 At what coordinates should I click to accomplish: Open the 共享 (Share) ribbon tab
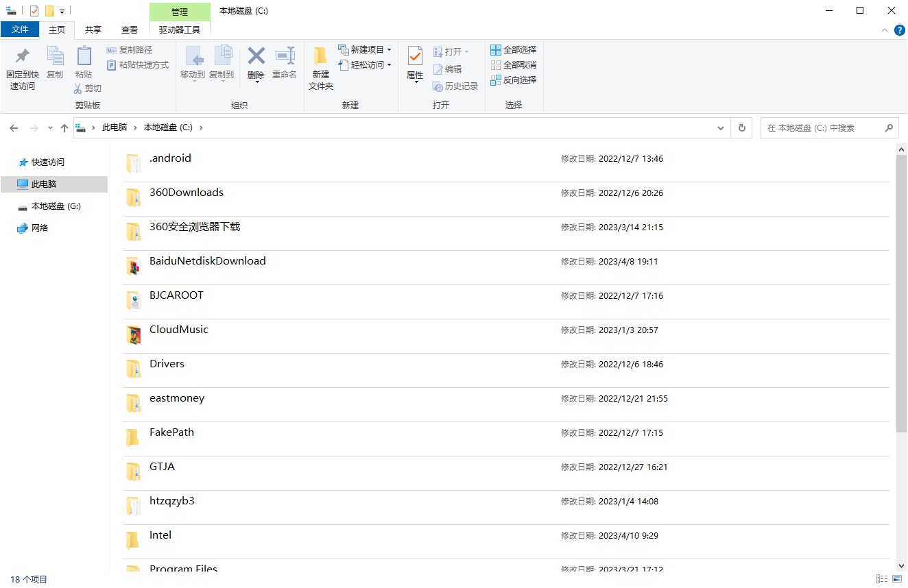point(93,29)
